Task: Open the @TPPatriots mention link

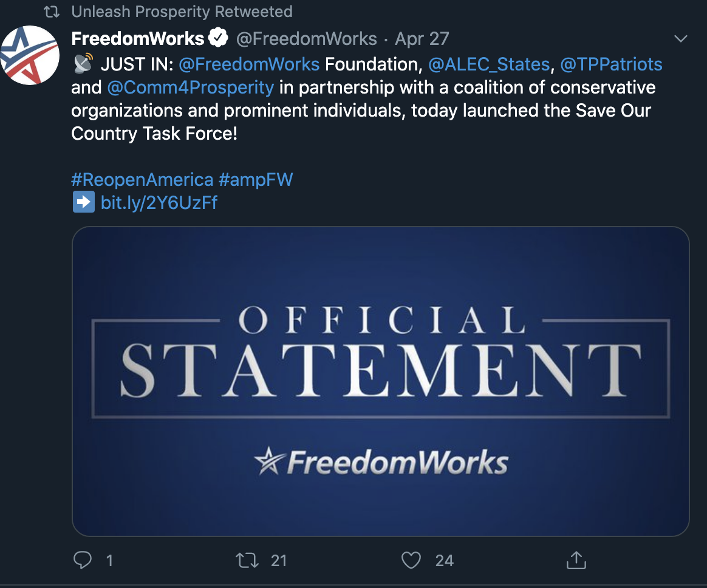Action: (x=611, y=64)
